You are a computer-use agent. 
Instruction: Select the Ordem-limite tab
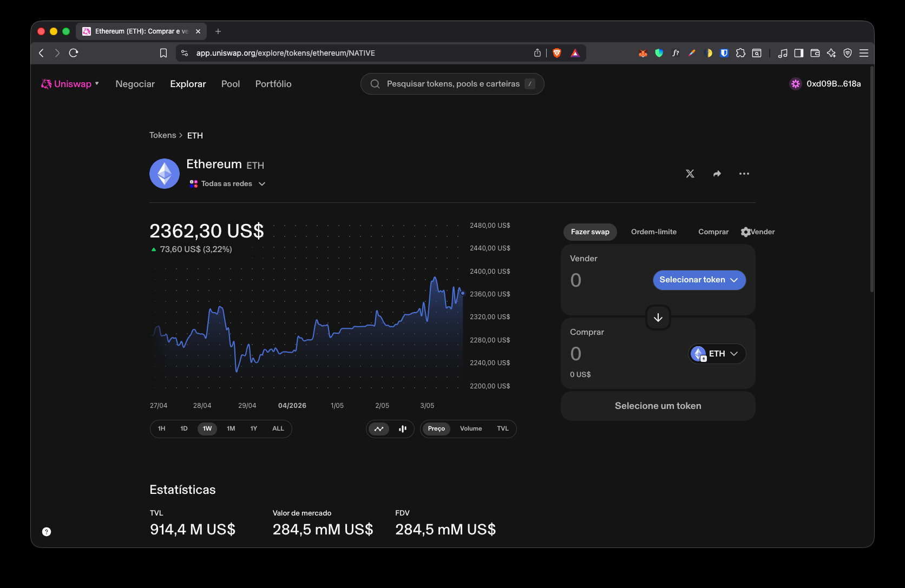point(654,232)
